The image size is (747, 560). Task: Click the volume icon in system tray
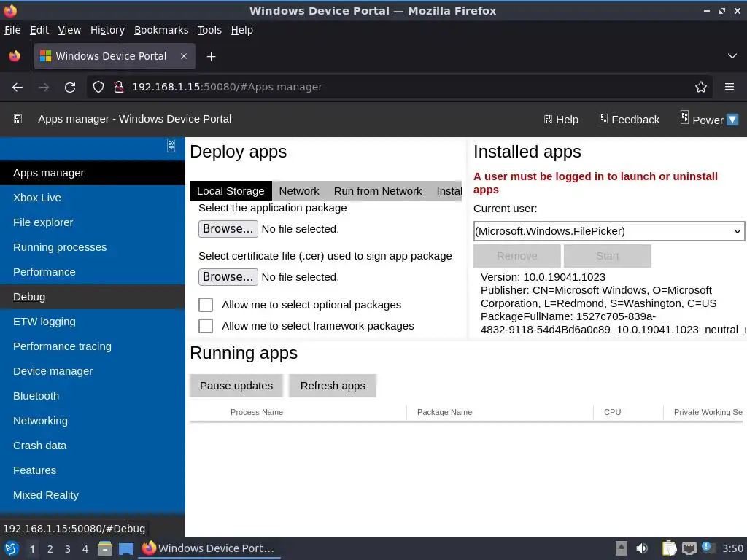coord(642,548)
